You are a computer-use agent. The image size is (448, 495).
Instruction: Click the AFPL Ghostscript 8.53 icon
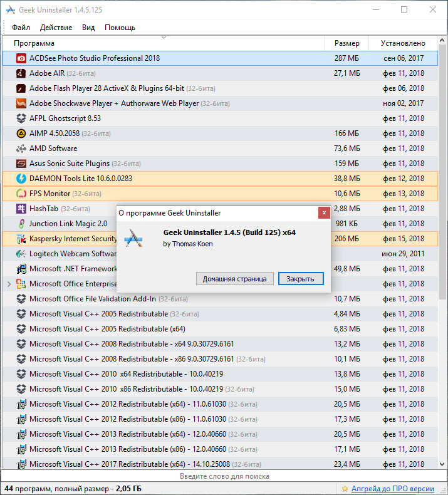21,118
